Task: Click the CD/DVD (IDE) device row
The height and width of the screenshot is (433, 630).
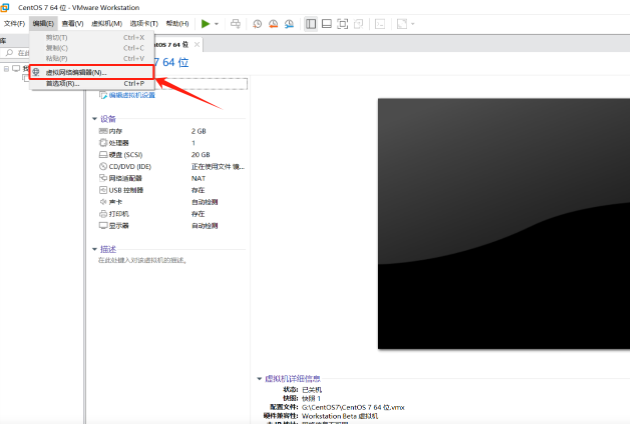Action: 172,166
